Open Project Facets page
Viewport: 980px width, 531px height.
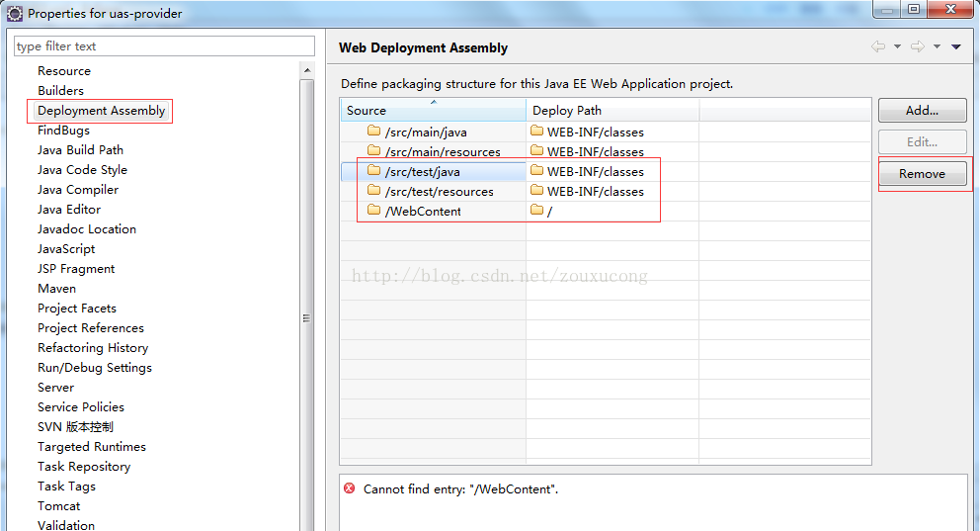pos(77,309)
